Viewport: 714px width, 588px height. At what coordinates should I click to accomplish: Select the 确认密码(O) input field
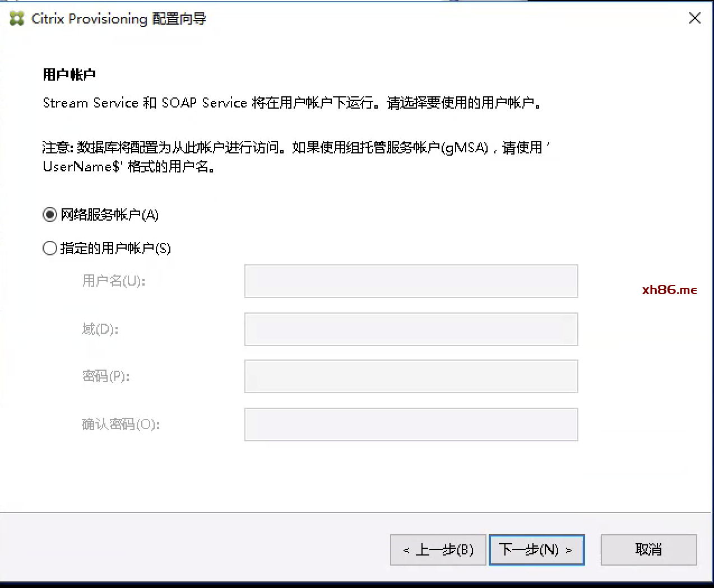tap(411, 424)
